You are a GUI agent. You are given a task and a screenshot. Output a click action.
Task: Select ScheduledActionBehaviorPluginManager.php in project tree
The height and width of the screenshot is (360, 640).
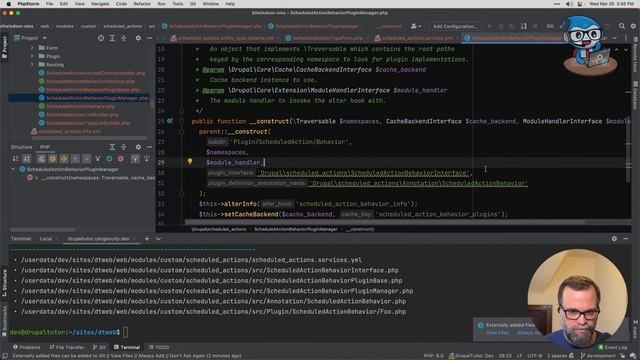[97, 98]
